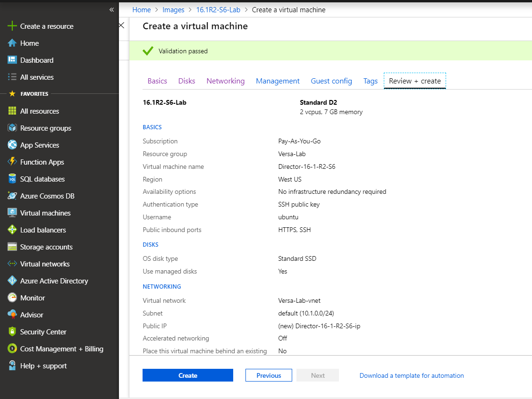Image resolution: width=532 pixels, height=399 pixels.
Task: Click the Validation passed message
Action: 183,51
